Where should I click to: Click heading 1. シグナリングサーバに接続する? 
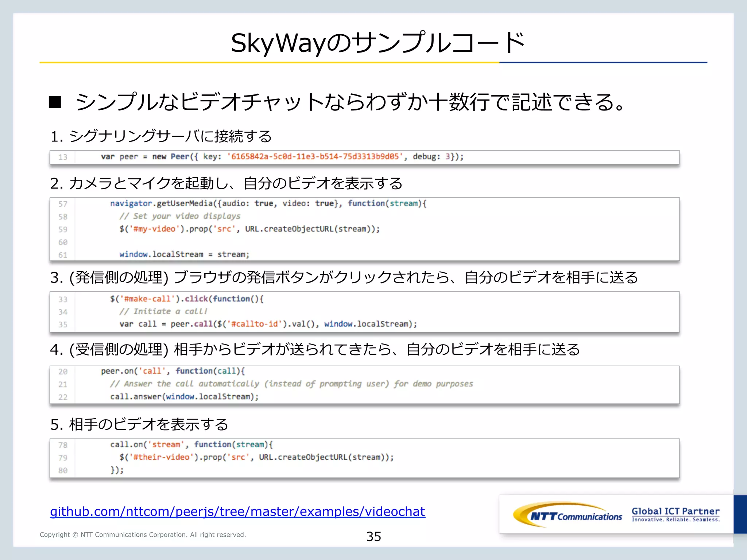(161, 136)
